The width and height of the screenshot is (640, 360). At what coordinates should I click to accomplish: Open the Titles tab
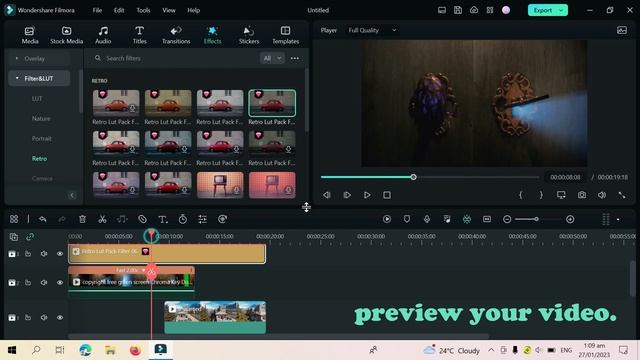pyautogui.click(x=139, y=35)
